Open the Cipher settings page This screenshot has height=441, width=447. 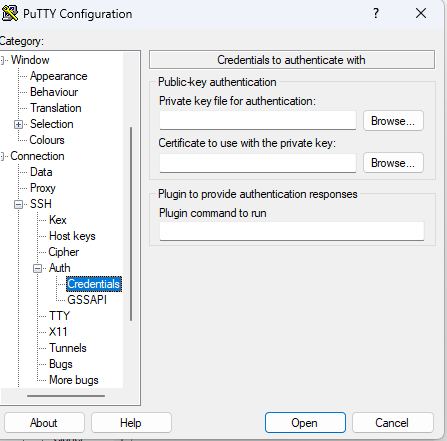64,252
